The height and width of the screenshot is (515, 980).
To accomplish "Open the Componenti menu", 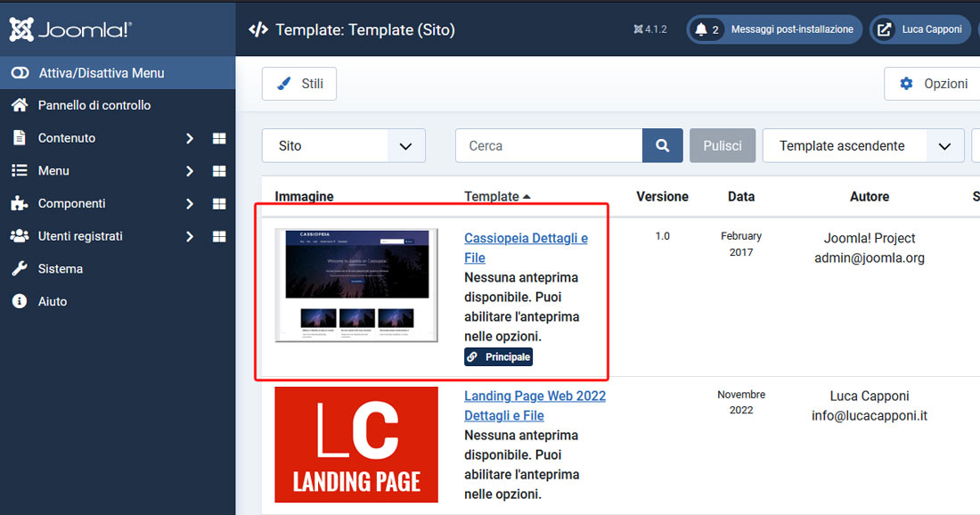I will click(71, 203).
